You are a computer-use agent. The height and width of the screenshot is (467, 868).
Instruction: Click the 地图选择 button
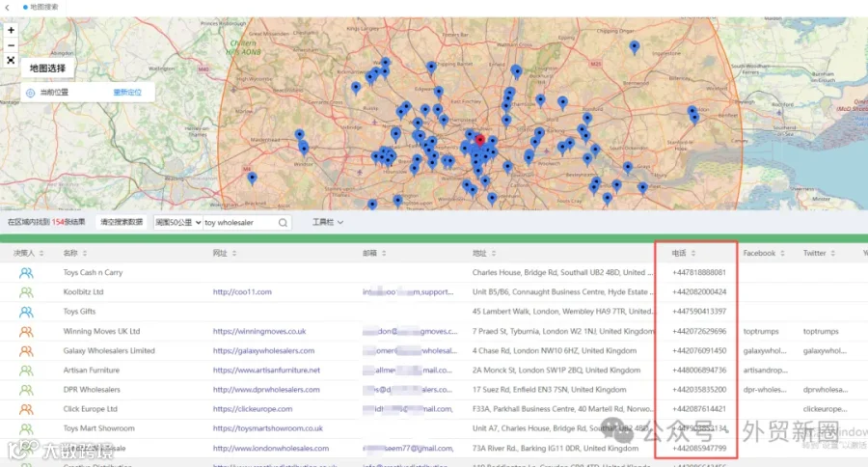(x=47, y=69)
